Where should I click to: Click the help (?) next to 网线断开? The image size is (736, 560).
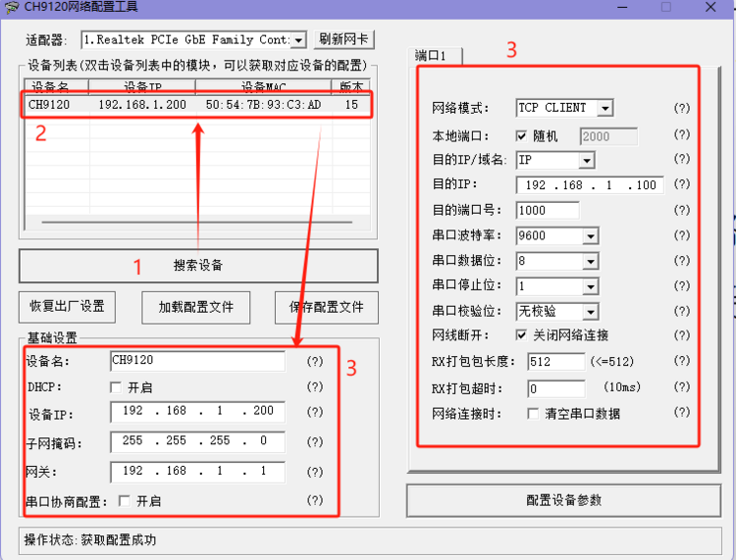coord(682,334)
